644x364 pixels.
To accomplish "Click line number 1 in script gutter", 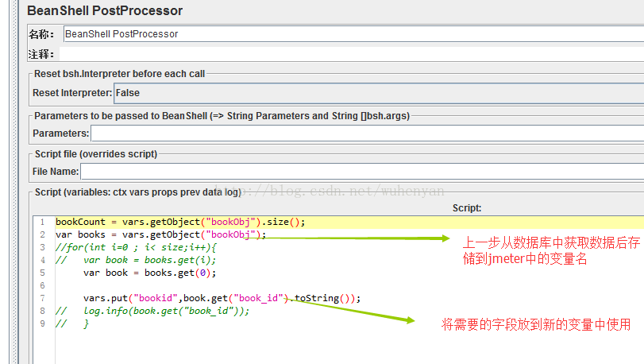I will pos(42,222).
